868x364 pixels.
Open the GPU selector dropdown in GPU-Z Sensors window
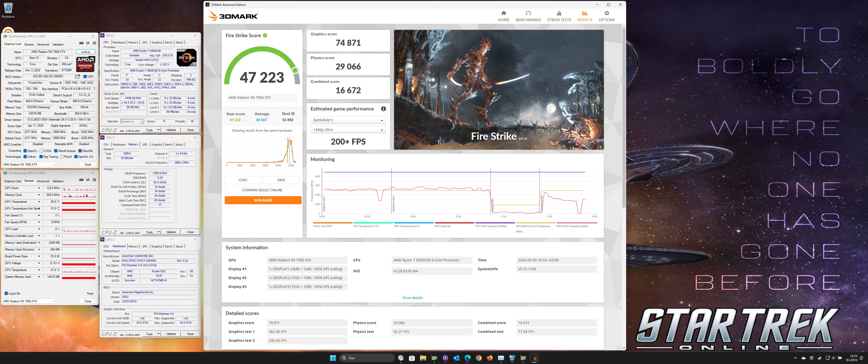(x=30, y=301)
